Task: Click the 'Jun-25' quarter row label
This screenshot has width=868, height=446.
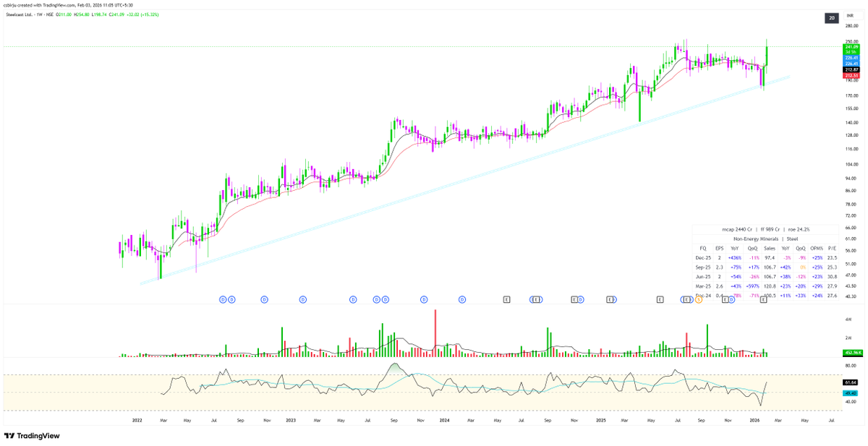Action: pyautogui.click(x=703, y=277)
